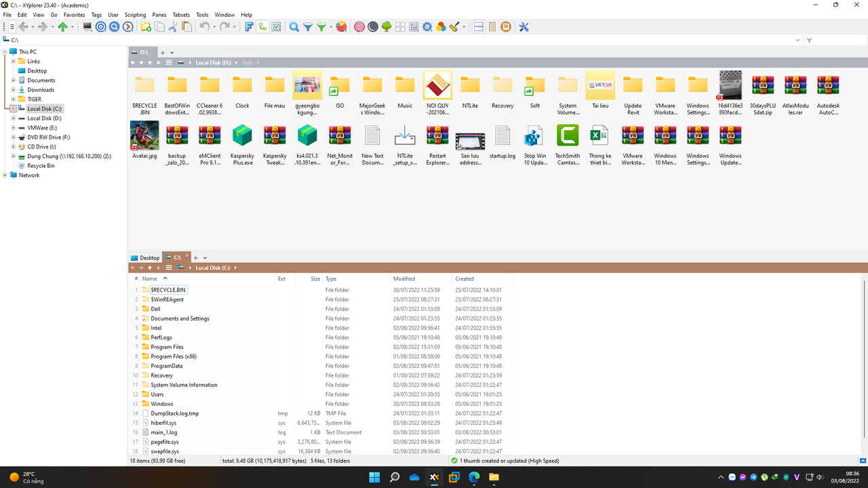
Task: Open File Explorer from the taskbar
Action: (x=493, y=477)
